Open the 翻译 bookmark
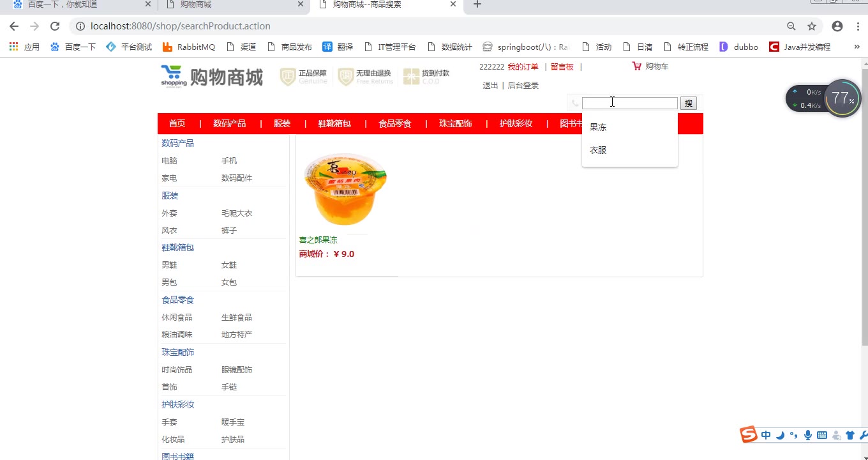The width and height of the screenshot is (868, 460). [338, 47]
